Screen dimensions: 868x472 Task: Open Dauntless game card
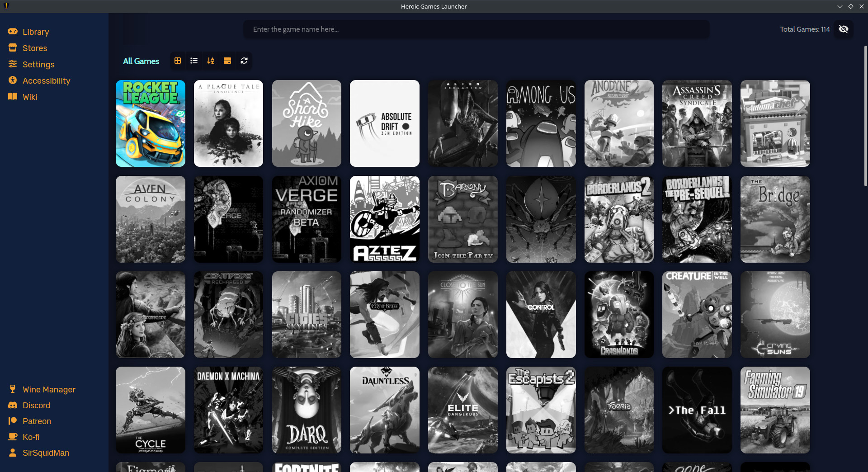[385, 410]
